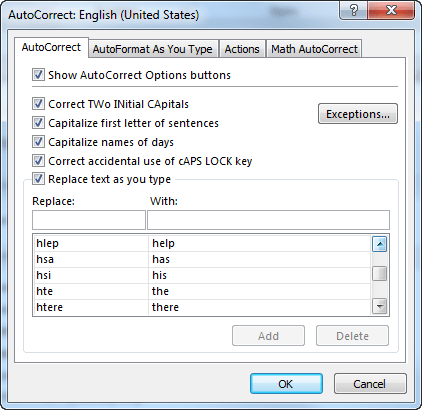
Task: Uncheck Correct TWo INitial CApitals
Action: [38, 104]
